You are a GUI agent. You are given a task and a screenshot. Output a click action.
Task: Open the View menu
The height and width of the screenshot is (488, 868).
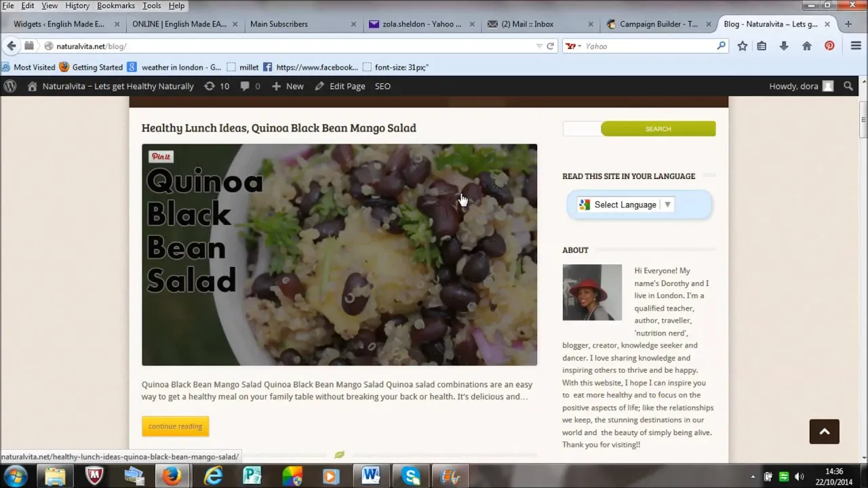(x=50, y=5)
